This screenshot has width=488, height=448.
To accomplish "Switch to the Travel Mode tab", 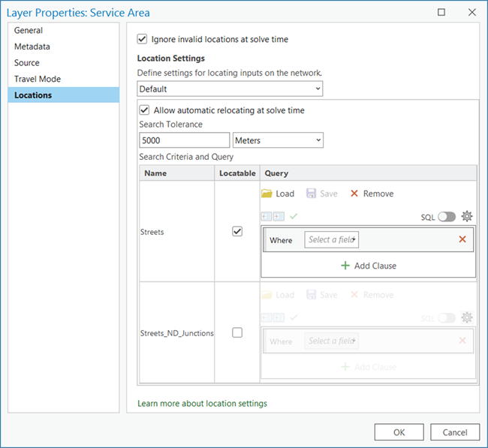I will (38, 79).
